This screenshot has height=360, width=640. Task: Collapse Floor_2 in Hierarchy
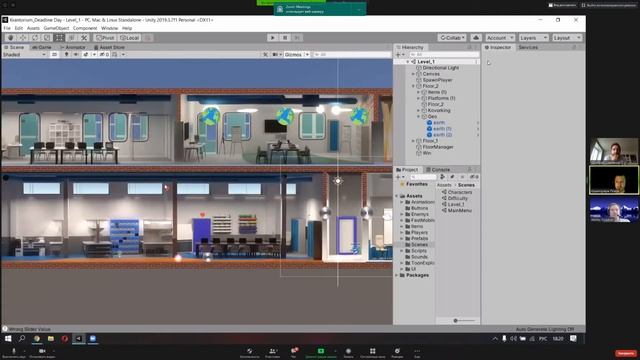413,86
